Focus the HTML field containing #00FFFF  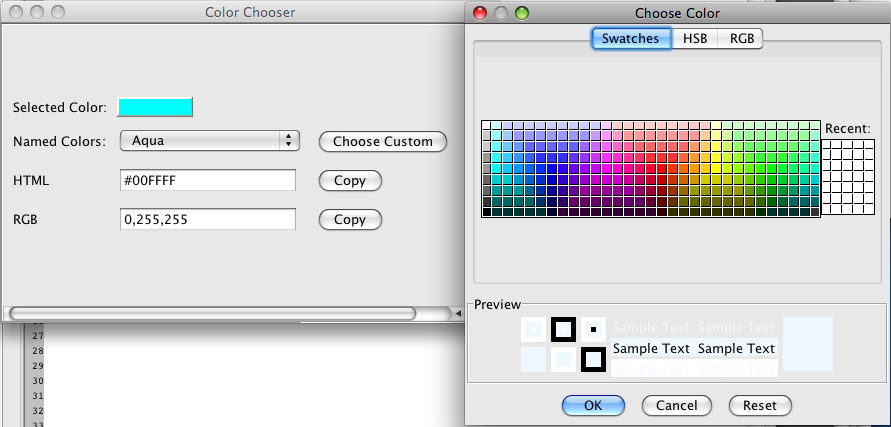(x=207, y=180)
